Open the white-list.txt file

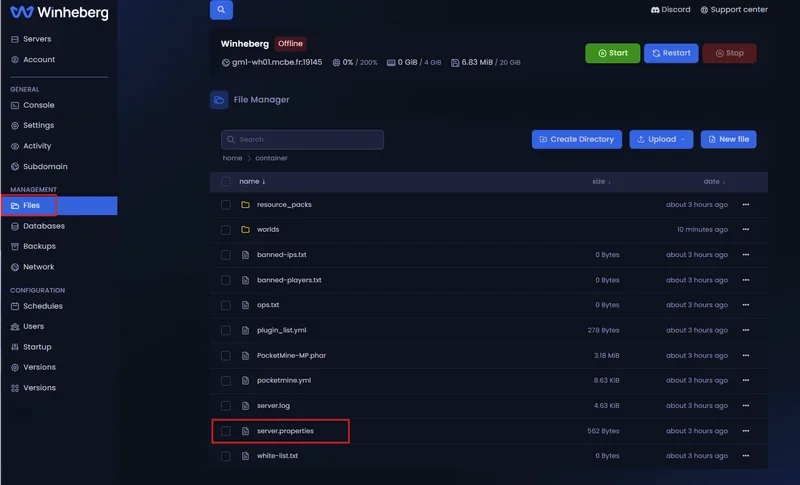click(278, 456)
